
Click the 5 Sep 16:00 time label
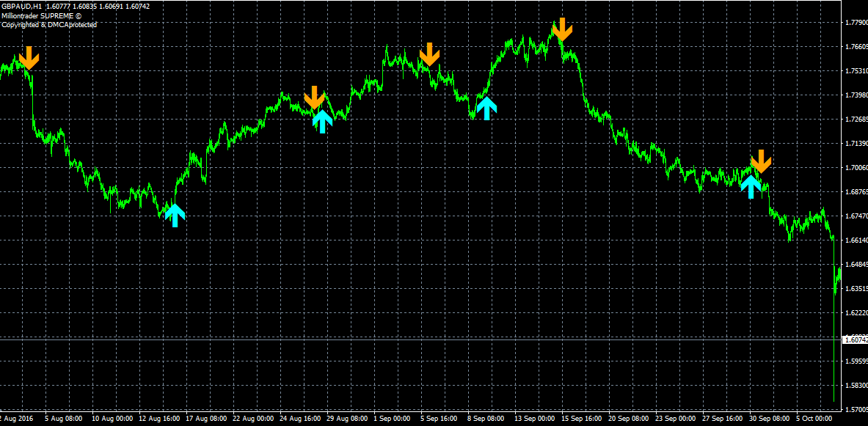[440, 419]
